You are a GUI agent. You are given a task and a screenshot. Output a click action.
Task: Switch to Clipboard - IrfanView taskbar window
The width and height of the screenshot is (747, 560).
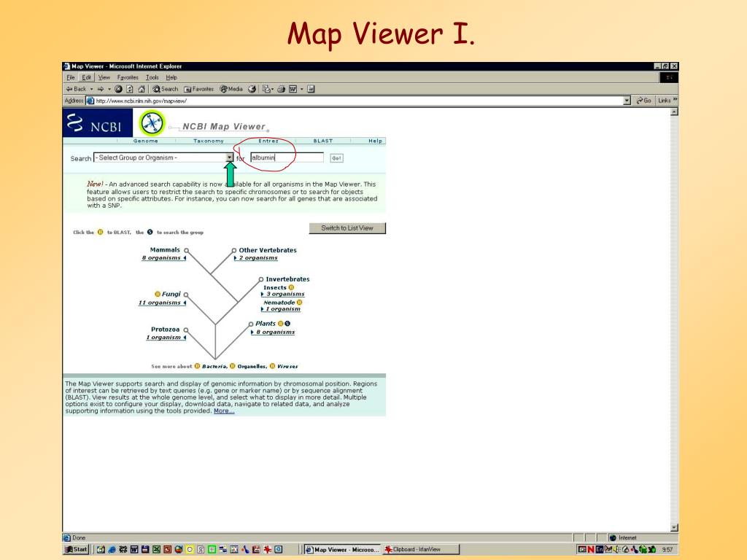pos(421,550)
